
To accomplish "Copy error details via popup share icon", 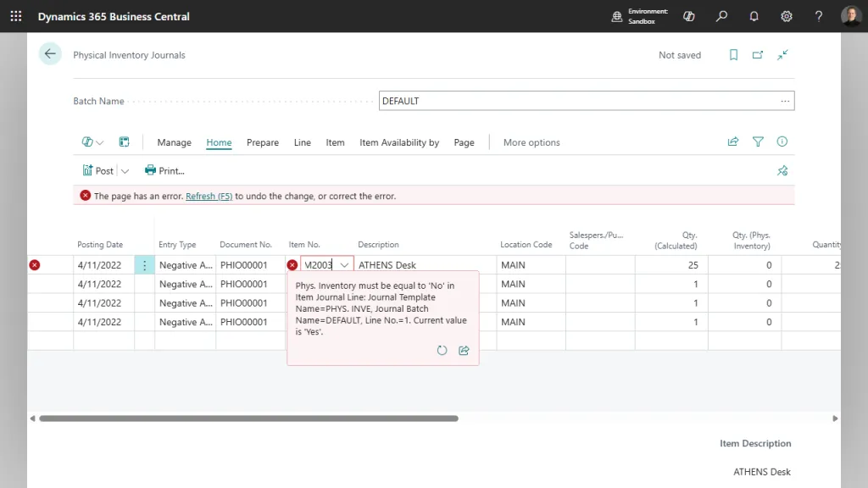I will coord(464,350).
